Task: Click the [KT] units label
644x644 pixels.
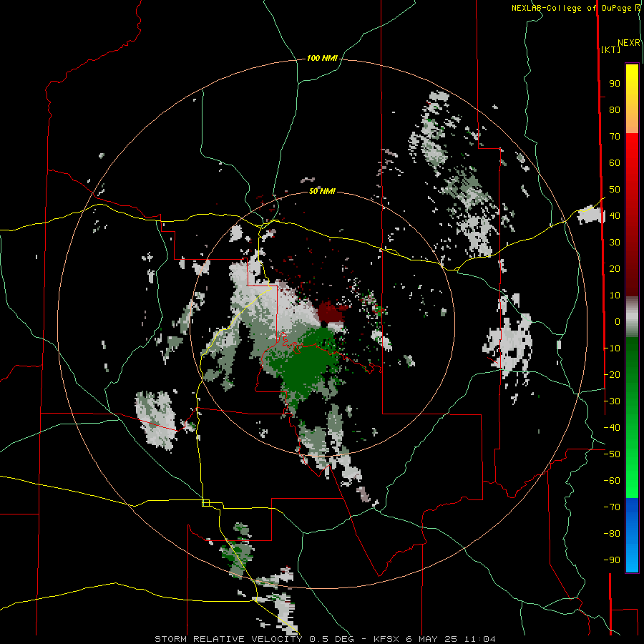Action: [611, 49]
